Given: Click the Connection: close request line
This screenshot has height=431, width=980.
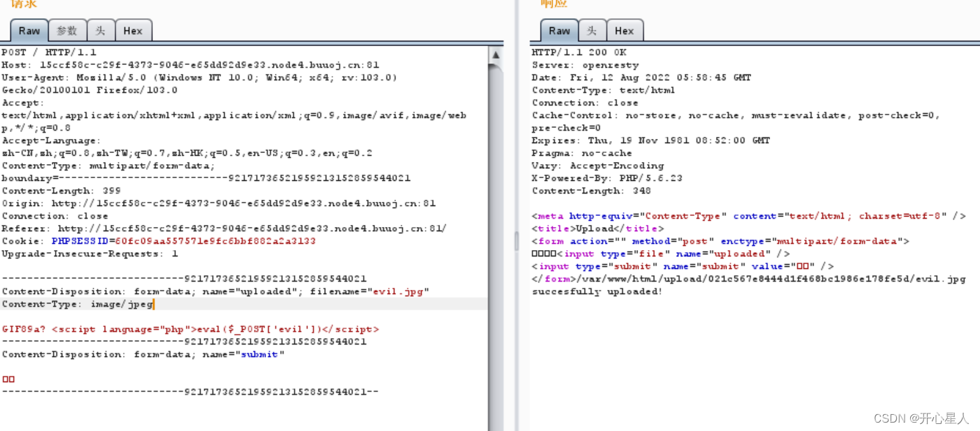Looking at the screenshot, I should pyautogui.click(x=55, y=216).
